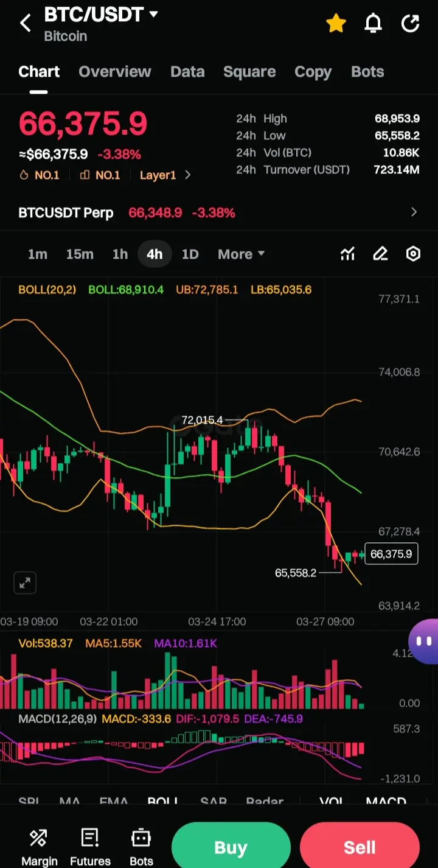Tap the 24h Low value 65,558.2
This screenshot has height=868, width=438.
(x=397, y=136)
